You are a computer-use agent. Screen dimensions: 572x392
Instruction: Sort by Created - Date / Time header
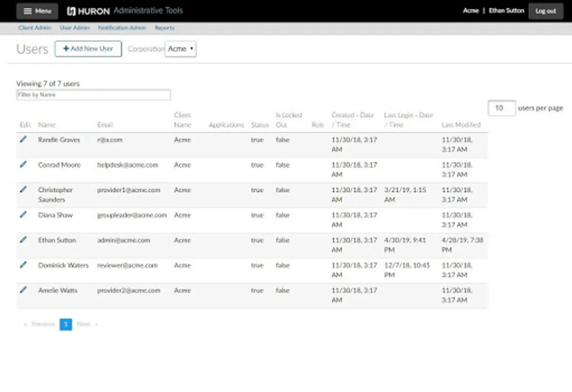click(x=353, y=120)
